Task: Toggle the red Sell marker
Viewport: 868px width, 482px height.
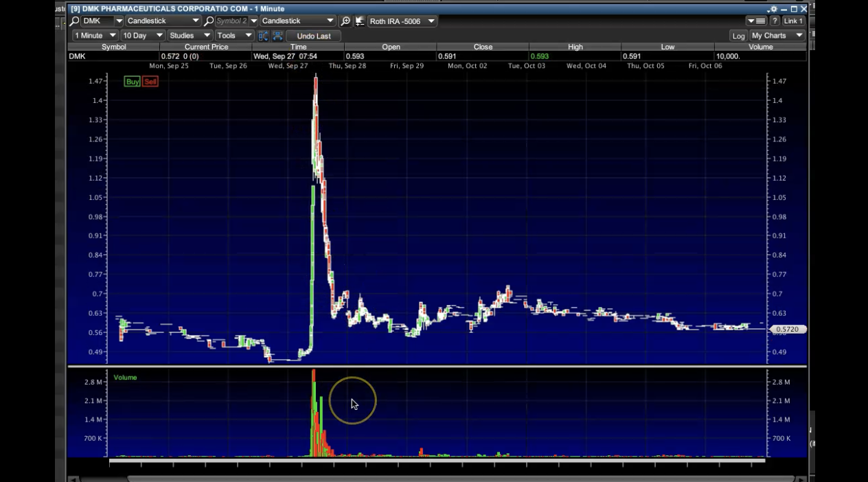Action: coord(150,82)
